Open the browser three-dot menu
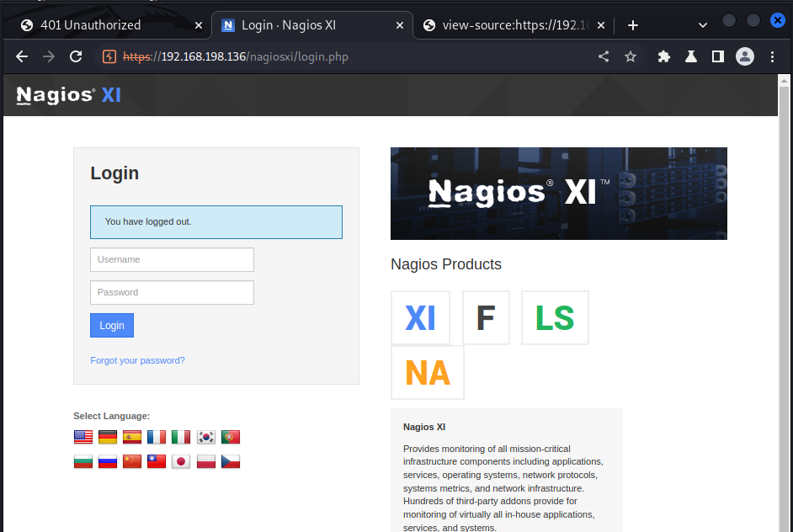793x532 pixels. (x=772, y=56)
